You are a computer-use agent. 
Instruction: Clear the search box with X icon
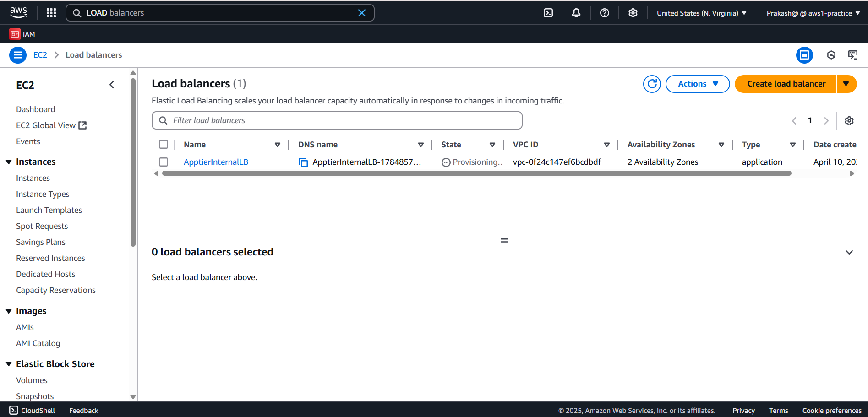tap(362, 13)
